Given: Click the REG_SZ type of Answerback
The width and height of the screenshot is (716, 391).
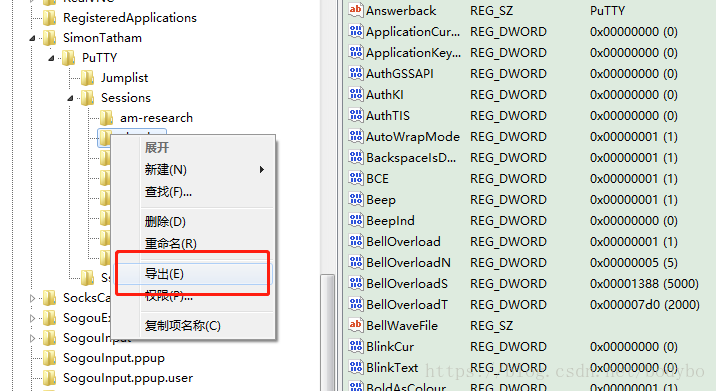Looking at the screenshot, I should (491, 11).
